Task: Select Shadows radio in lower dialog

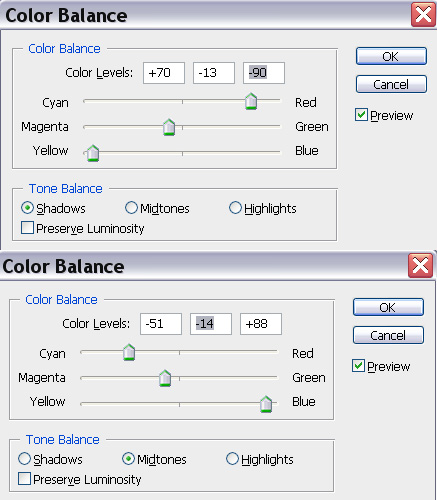Action: (x=24, y=459)
